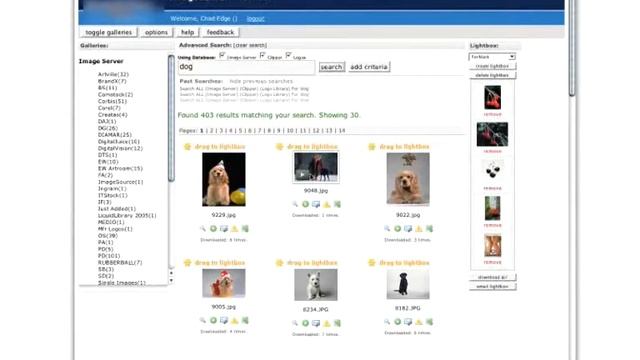Click the magnifier icon under 8182.JPG
Image resolution: width=640 pixels, height=360 pixels.
click(387, 322)
